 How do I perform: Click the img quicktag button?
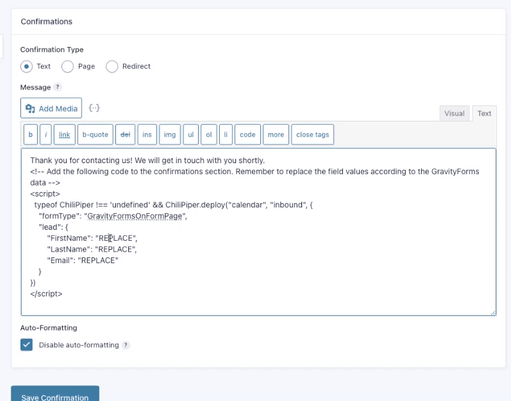click(x=170, y=134)
